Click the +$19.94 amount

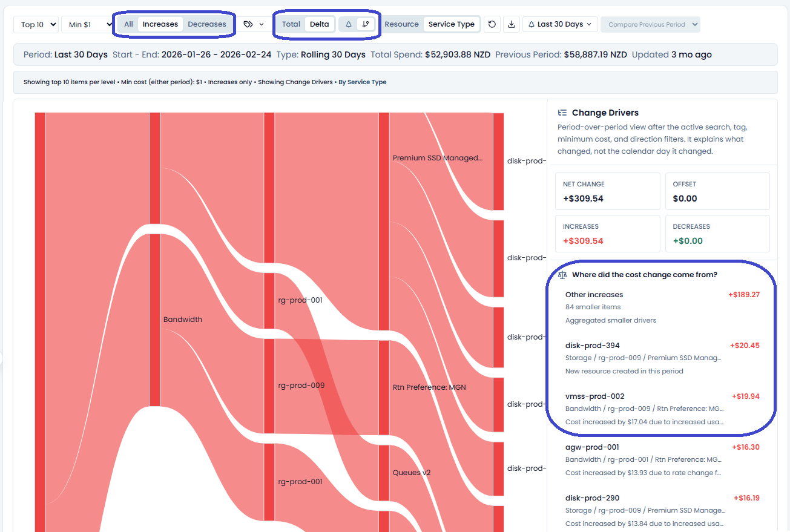coord(745,396)
